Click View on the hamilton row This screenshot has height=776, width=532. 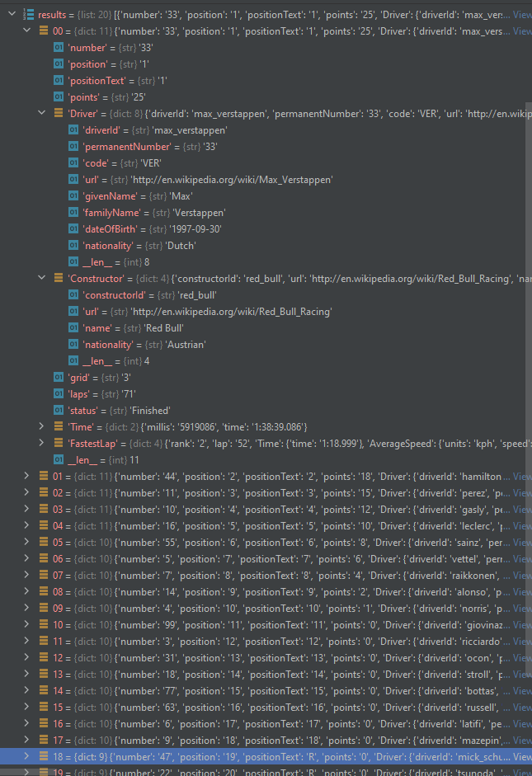click(522, 476)
